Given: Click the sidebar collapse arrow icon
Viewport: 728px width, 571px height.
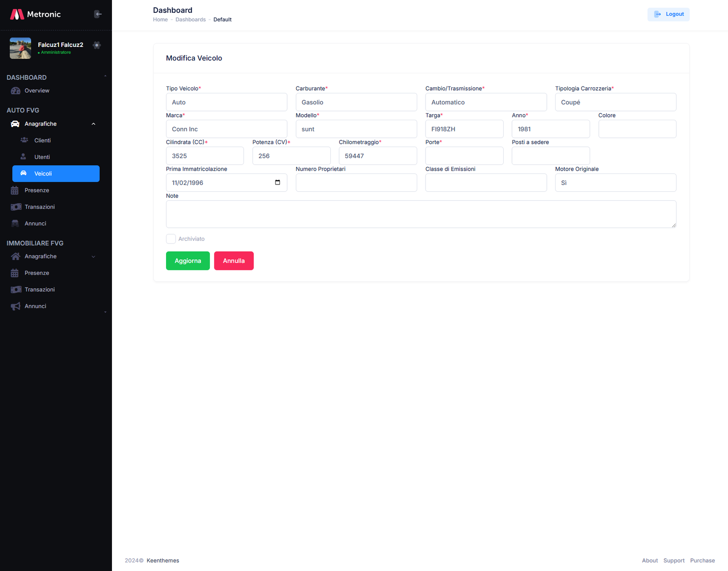Looking at the screenshot, I should 98,14.
